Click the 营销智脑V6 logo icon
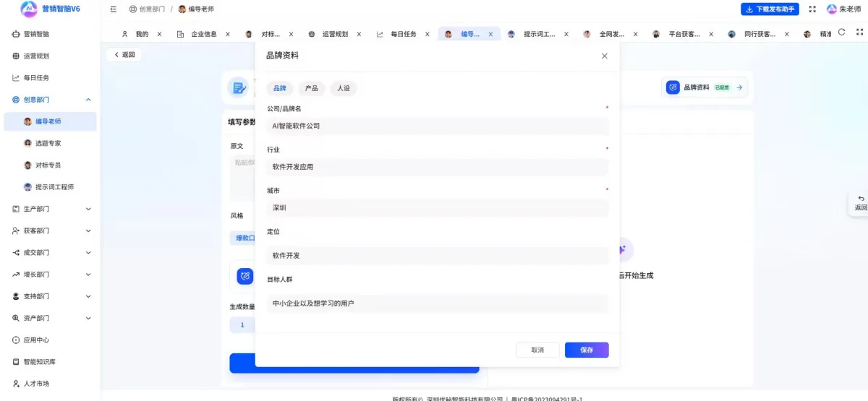The image size is (868, 401). [x=29, y=9]
